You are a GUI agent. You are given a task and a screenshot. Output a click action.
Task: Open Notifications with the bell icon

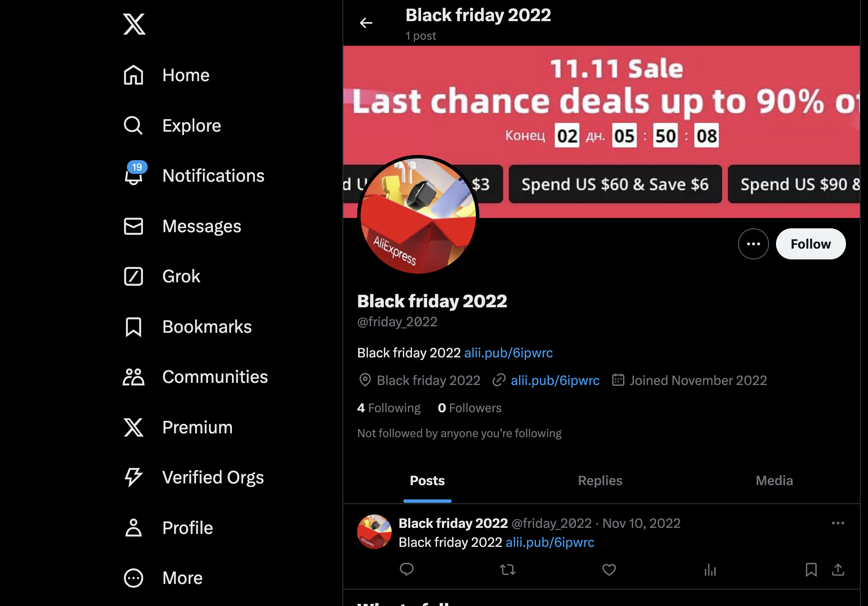[133, 176]
